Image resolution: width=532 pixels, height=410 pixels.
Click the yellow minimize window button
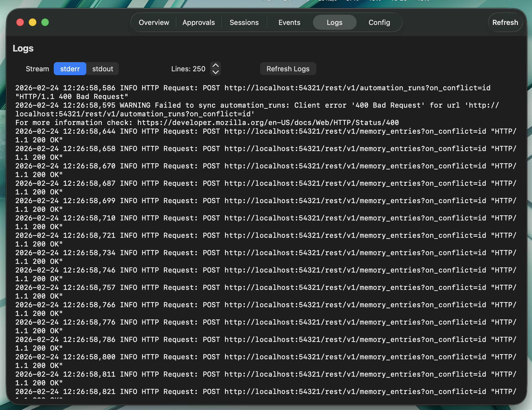(33, 22)
